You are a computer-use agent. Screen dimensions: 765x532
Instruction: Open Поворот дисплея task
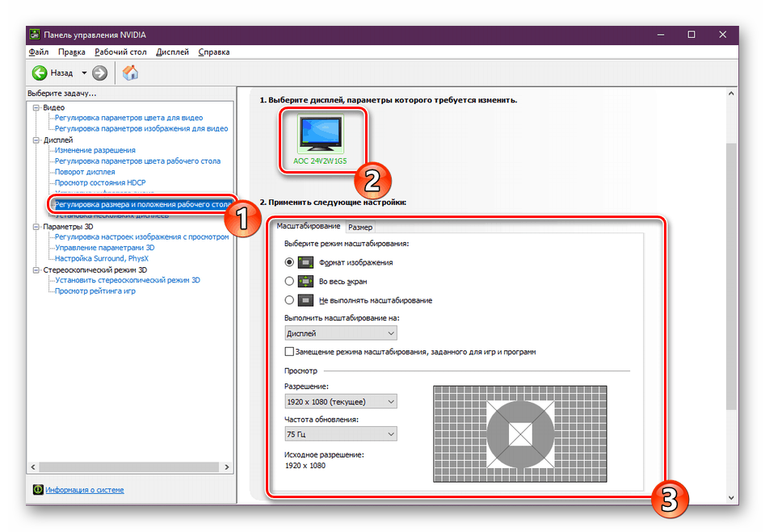[85, 172]
